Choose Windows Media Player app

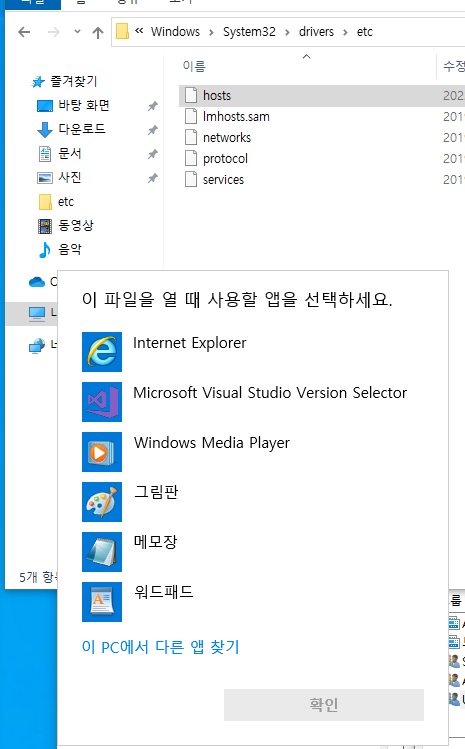(253, 452)
